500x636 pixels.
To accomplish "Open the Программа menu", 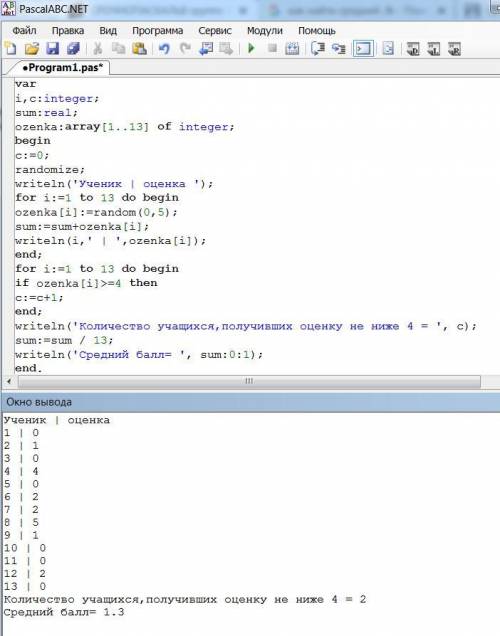I will [157, 31].
